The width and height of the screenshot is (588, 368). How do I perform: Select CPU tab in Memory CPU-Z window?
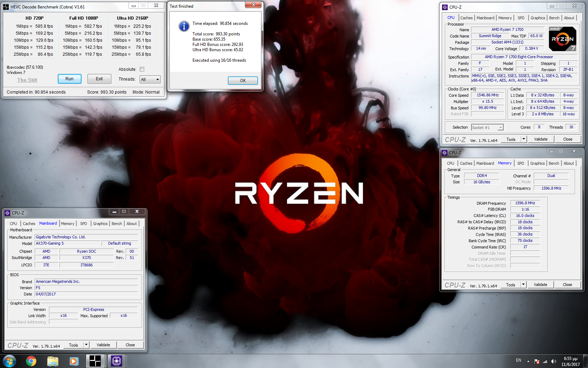click(x=450, y=163)
